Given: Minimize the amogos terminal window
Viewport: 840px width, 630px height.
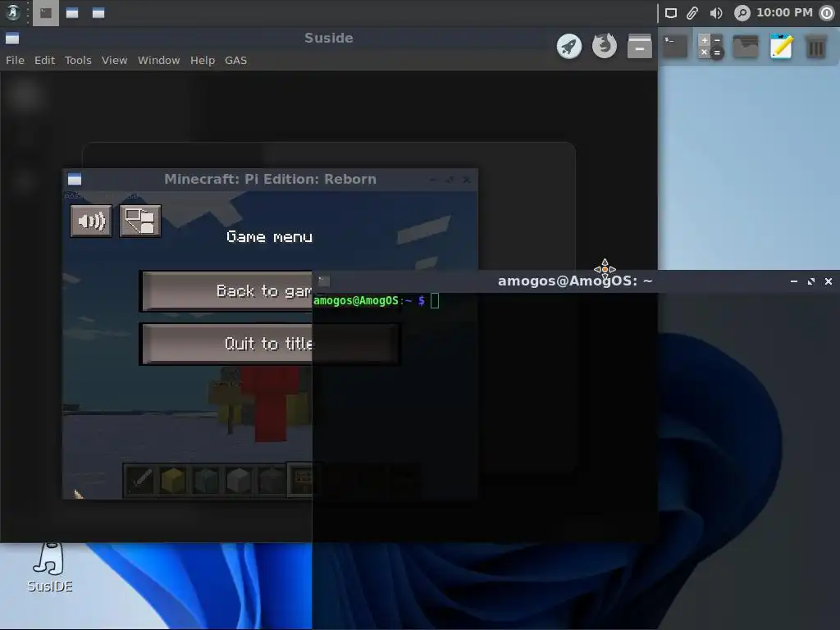Looking at the screenshot, I should 794,281.
